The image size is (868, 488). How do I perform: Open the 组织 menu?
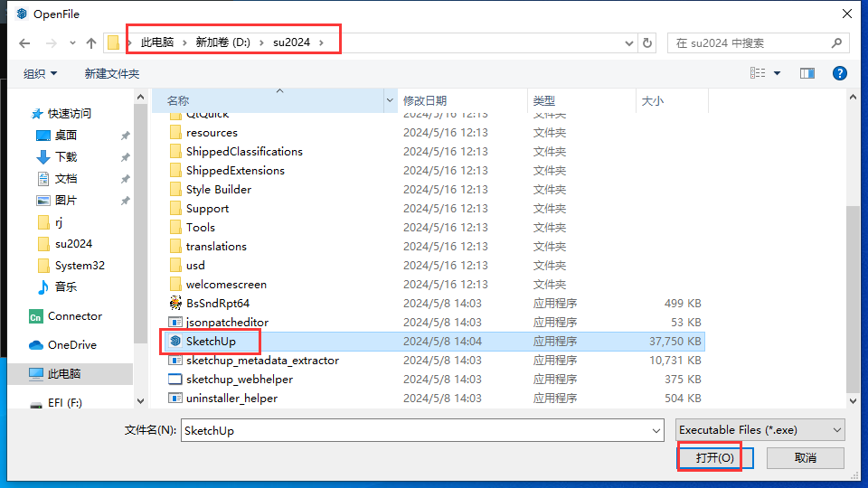tap(40, 73)
